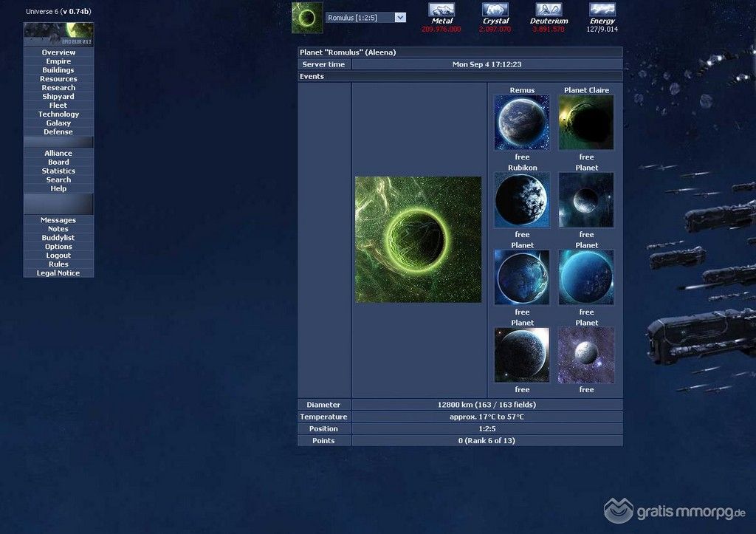The image size is (756, 534).
Task: Click the Logout link
Action: coord(58,256)
